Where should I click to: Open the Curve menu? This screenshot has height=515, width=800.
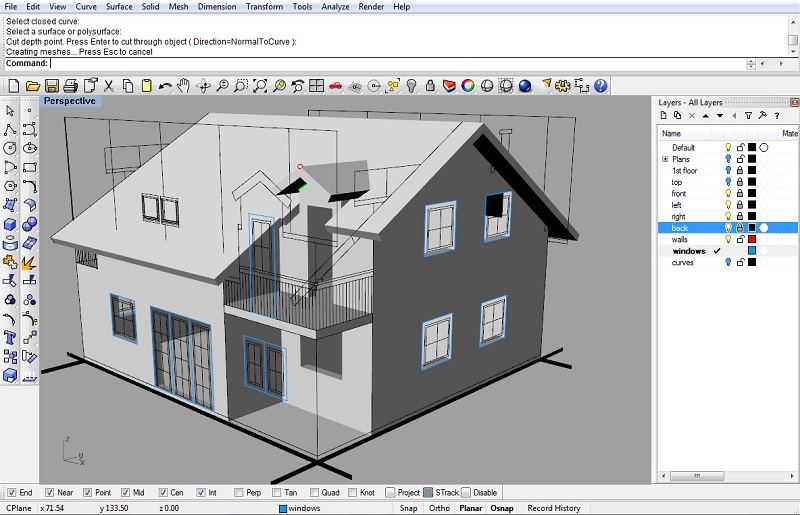tap(86, 7)
